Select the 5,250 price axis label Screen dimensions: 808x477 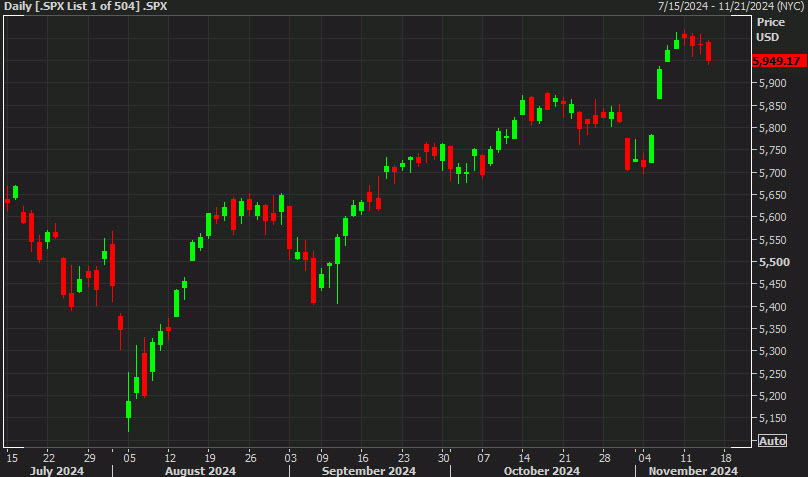772,373
